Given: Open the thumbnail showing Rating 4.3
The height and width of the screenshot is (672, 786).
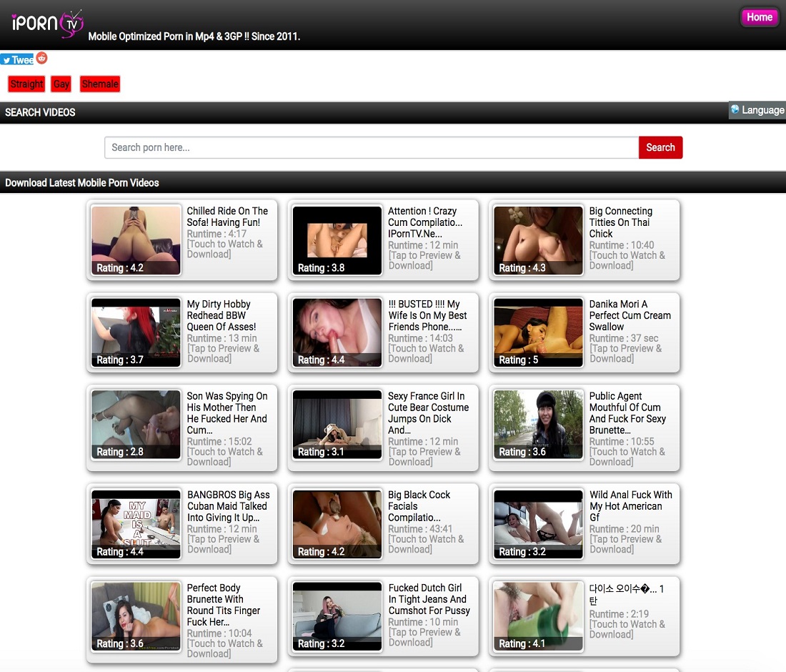Looking at the screenshot, I should [x=538, y=241].
